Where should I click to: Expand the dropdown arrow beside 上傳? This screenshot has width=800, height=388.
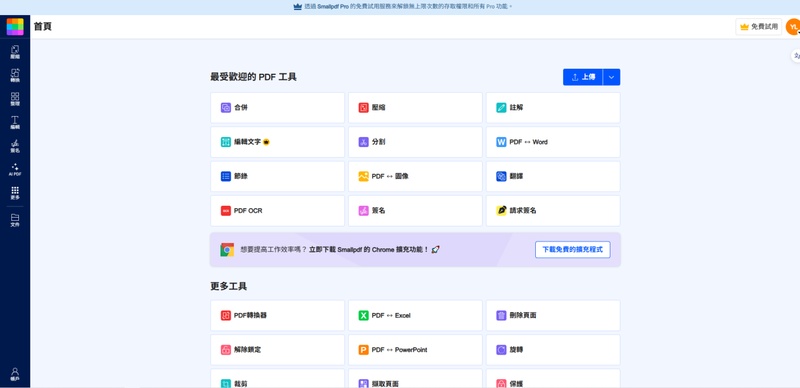612,77
